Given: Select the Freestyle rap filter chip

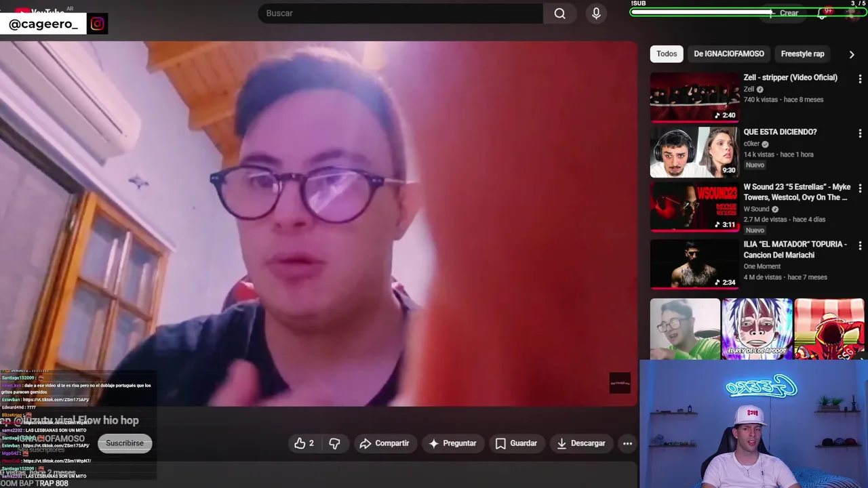Looking at the screenshot, I should [x=802, y=54].
